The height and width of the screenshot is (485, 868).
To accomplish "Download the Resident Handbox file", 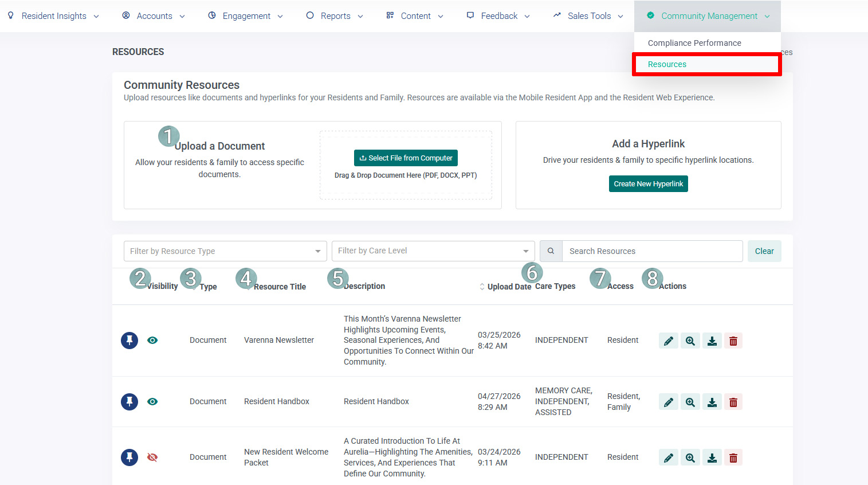I will click(712, 402).
